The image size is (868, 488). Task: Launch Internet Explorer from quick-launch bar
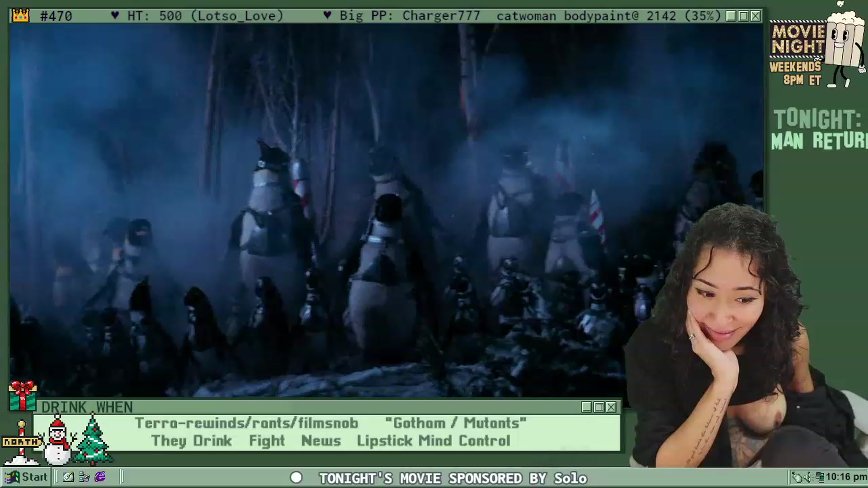pos(100,477)
